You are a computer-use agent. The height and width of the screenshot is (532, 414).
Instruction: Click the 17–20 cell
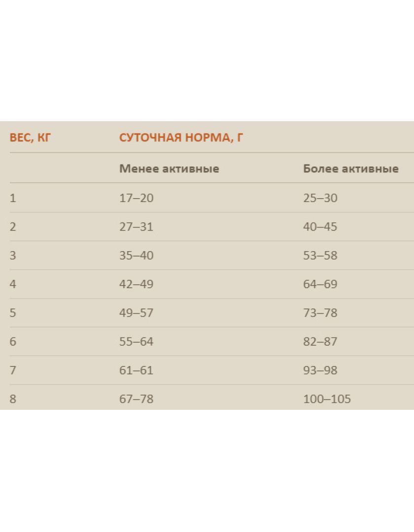pos(136,198)
